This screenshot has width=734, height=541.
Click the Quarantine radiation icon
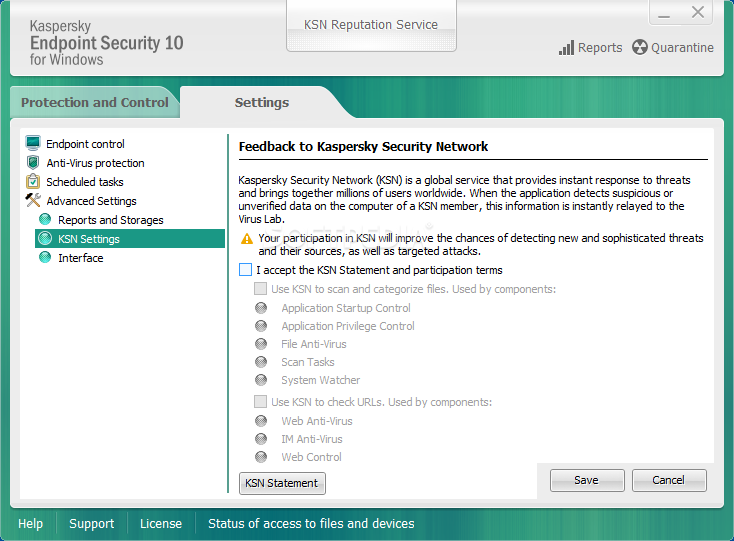pyautogui.click(x=640, y=47)
